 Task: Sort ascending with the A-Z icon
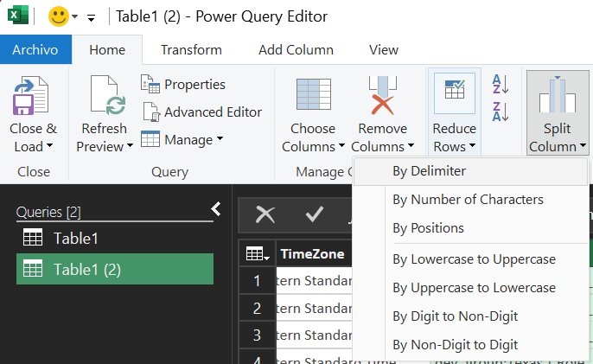point(500,85)
